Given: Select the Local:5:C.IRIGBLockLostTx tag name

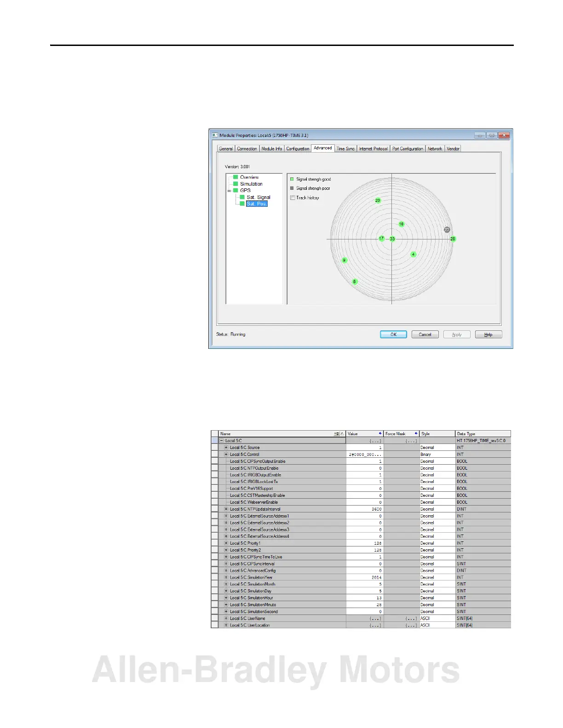Looking at the screenshot, I should 254,482.
